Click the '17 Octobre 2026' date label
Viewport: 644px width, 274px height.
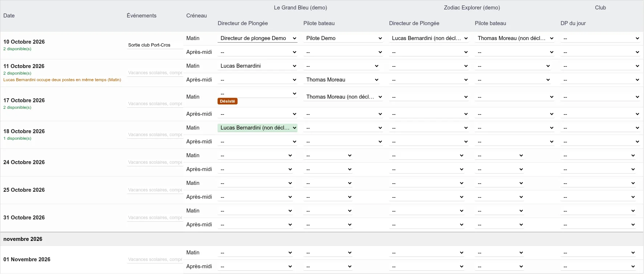click(x=24, y=100)
